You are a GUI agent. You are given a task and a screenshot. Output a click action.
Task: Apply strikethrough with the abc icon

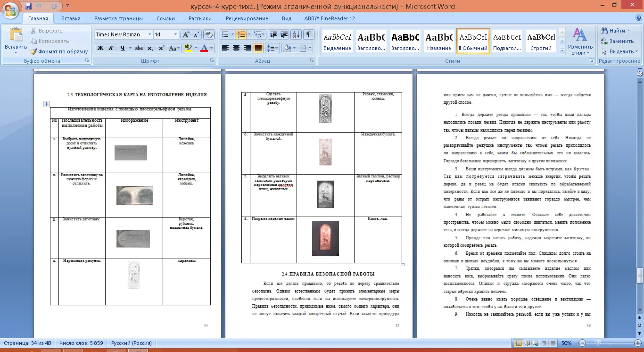click(139, 48)
